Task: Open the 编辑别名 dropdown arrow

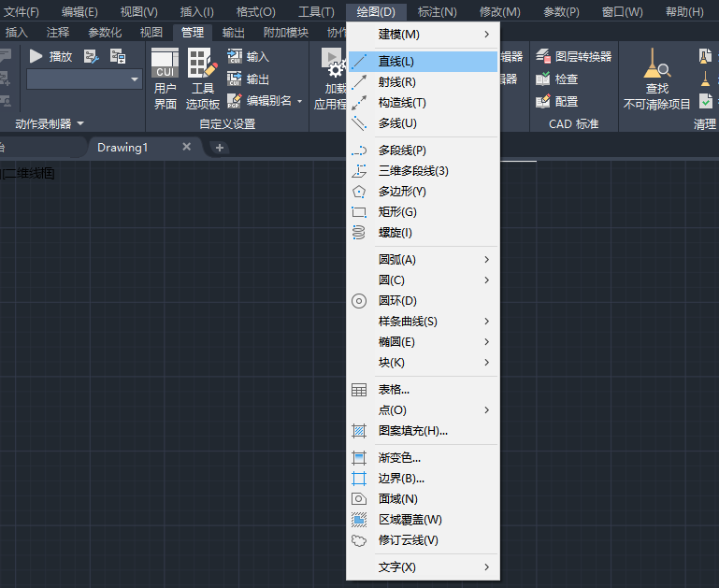Action: point(300,101)
